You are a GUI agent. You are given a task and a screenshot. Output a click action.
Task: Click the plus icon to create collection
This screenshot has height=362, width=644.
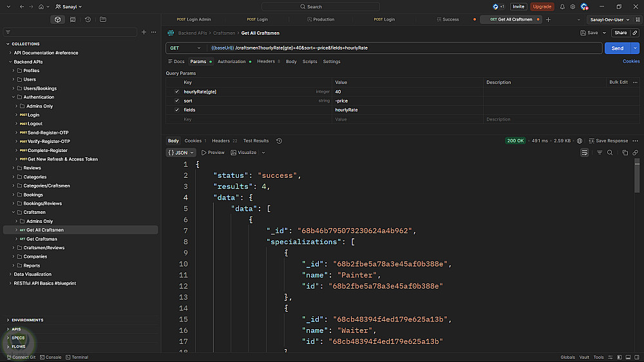(144, 32)
